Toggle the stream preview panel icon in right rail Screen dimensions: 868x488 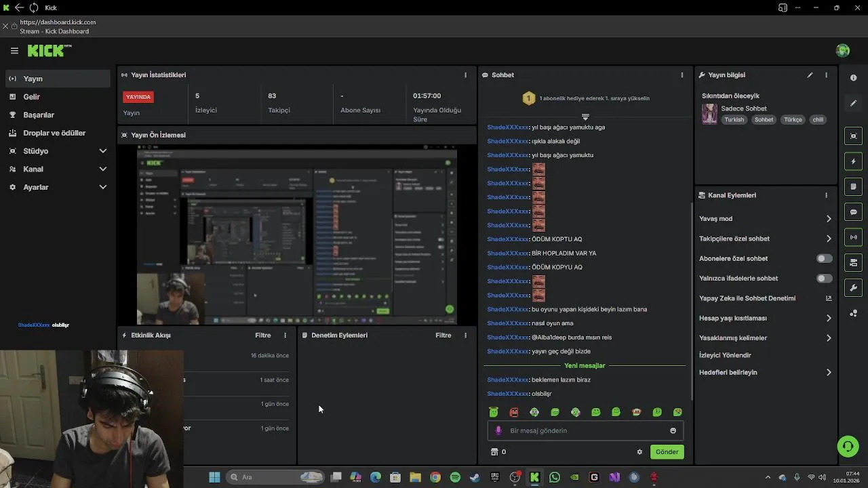pos(854,136)
